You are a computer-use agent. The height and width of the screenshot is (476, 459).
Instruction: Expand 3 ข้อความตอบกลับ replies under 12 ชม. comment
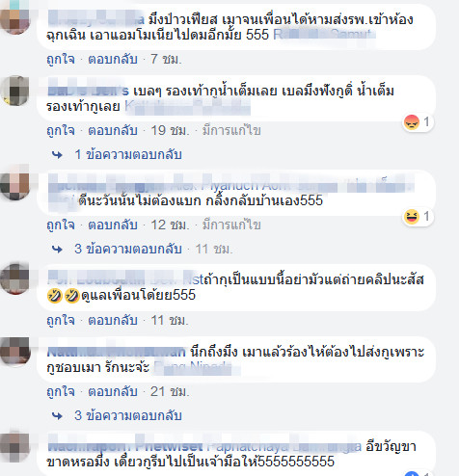128,249
